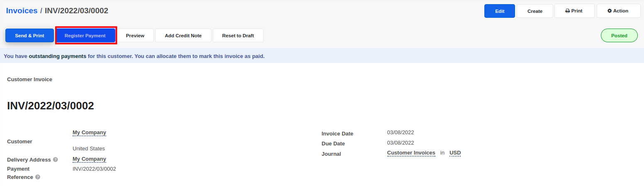
Task: Open the outstanding payments banner link
Action: [x=58, y=56]
